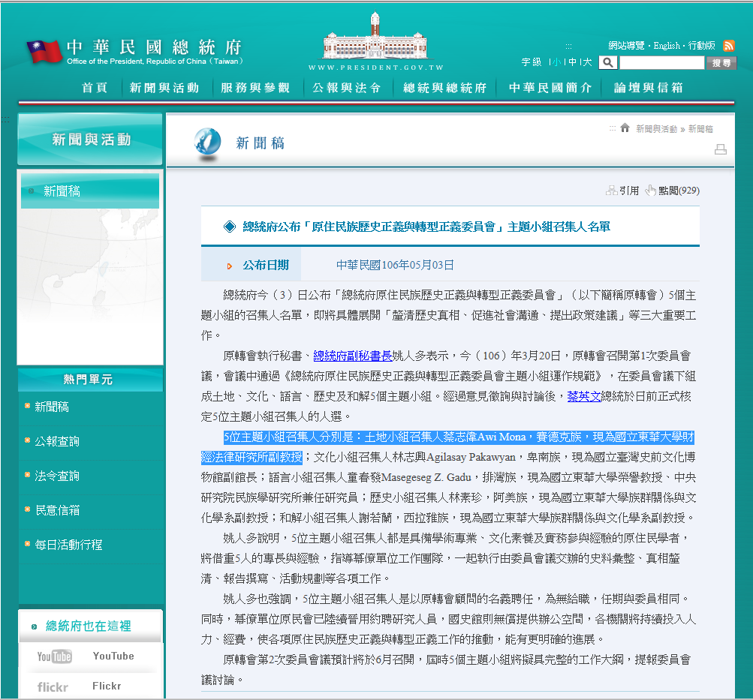Click the YouTube text link
This screenshot has height=700, width=753.
pos(113,656)
